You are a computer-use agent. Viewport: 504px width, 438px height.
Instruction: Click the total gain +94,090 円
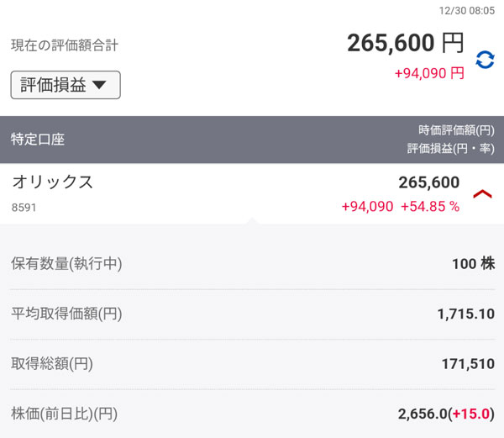coord(429,73)
